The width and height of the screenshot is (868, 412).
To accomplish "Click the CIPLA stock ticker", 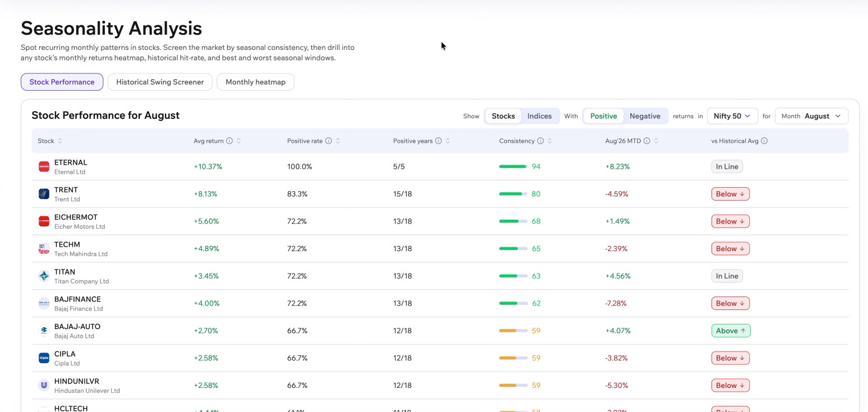I will 65,354.
